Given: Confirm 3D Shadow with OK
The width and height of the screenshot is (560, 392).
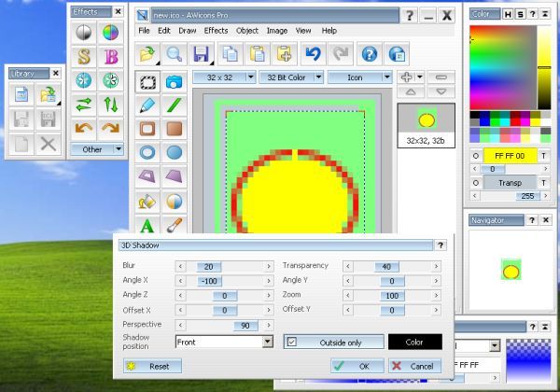Looking at the screenshot, I should (x=357, y=366).
